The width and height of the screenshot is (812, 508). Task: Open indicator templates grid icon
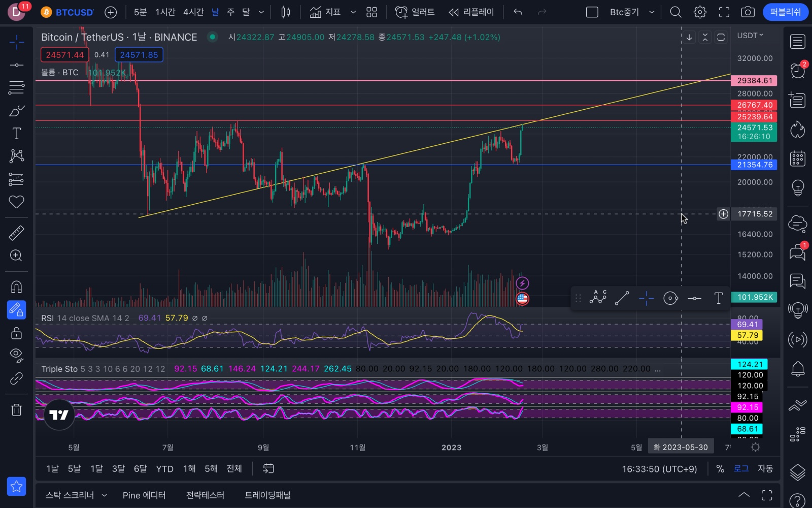point(372,12)
